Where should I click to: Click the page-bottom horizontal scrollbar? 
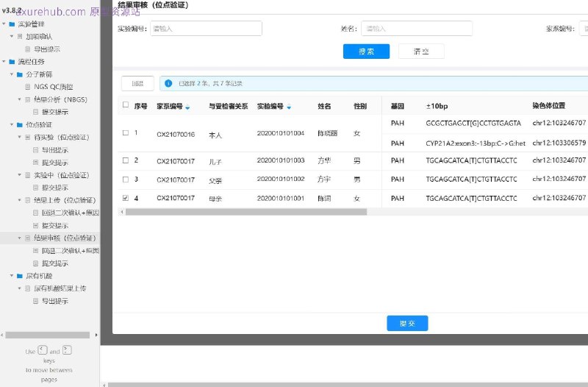point(348,385)
